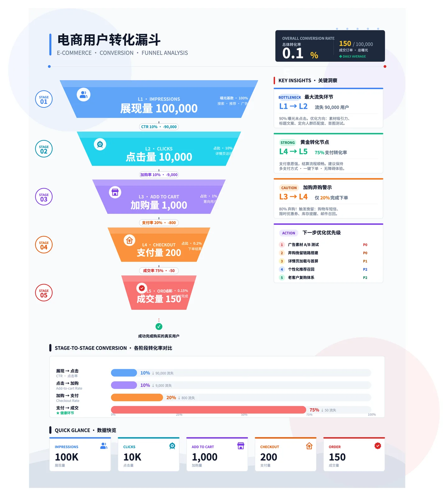Click the "支付率 20% · -800" pill
Screen dimensions: 448x497
pos(159,223)
